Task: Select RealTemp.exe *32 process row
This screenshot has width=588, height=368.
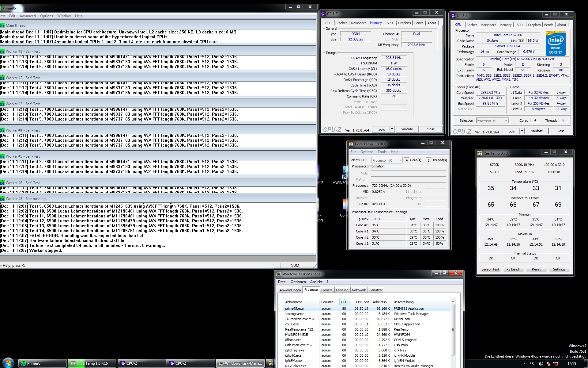Action: [367, 329]
